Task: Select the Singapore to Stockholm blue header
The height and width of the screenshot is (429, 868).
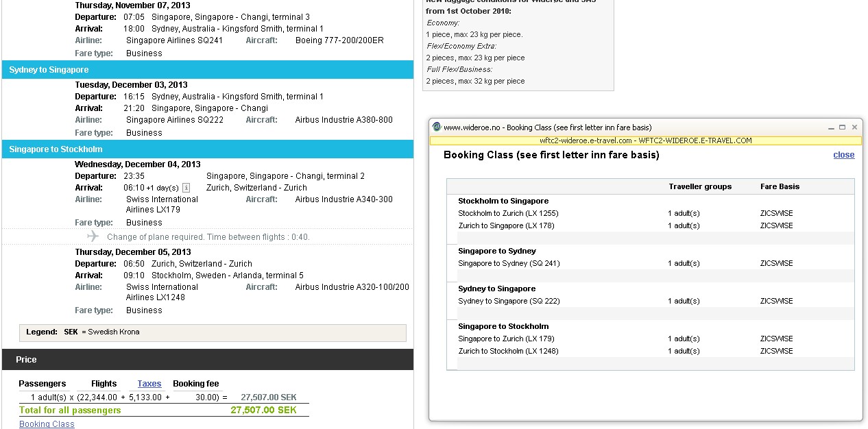Action: (208, 149)
